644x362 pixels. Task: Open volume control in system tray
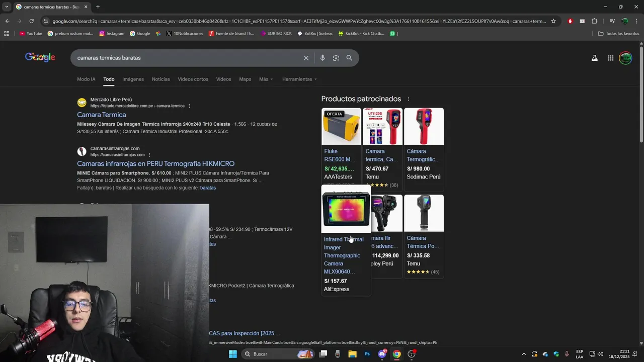pyautogui.click(x=600, y=354)
